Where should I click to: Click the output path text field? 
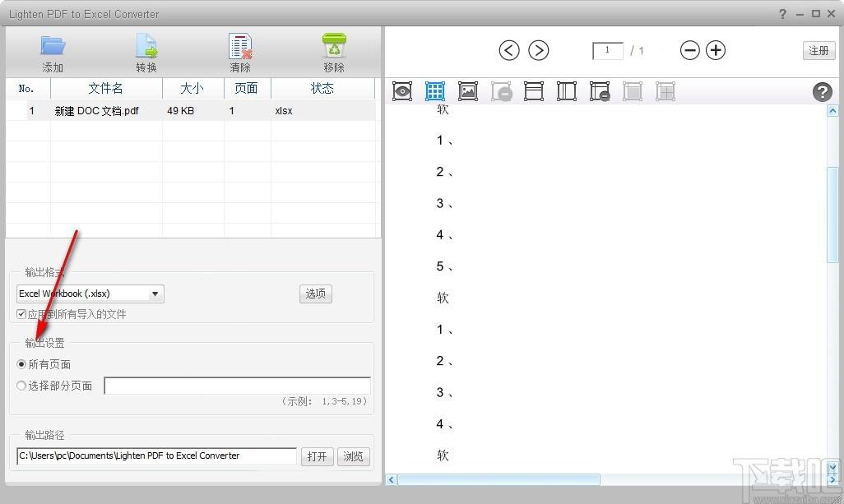coord(156,456)
